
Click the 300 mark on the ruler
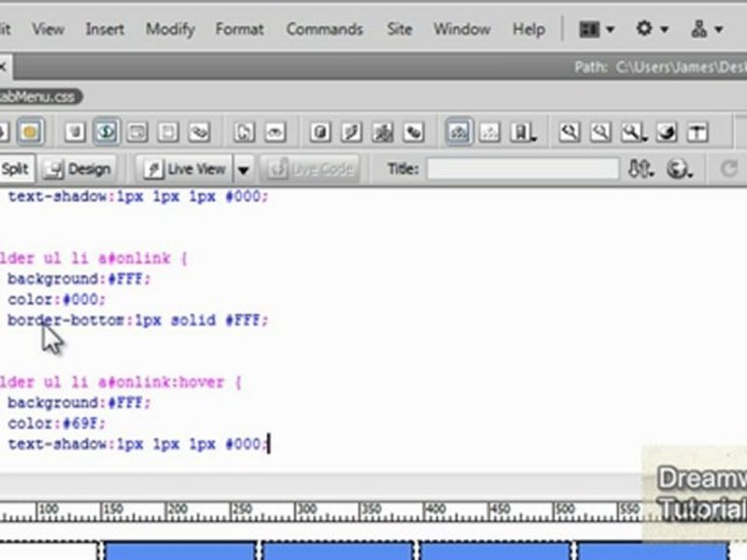point(306,509)
